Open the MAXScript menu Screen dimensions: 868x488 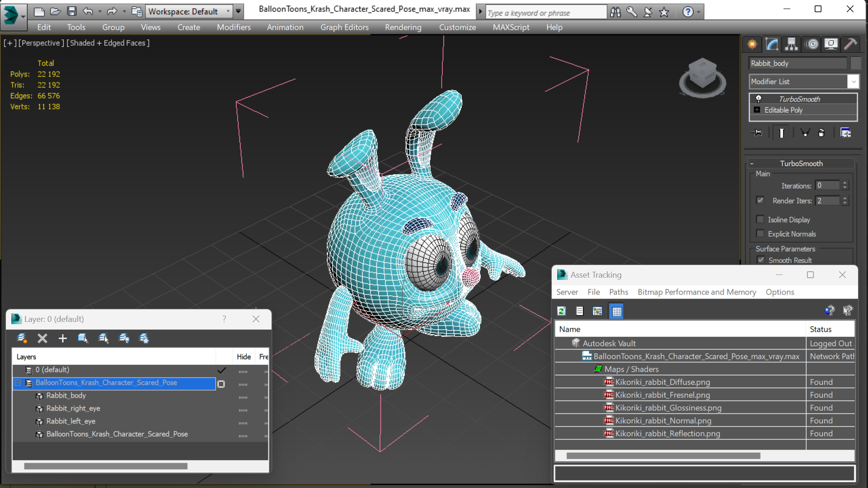coord(511,27)
